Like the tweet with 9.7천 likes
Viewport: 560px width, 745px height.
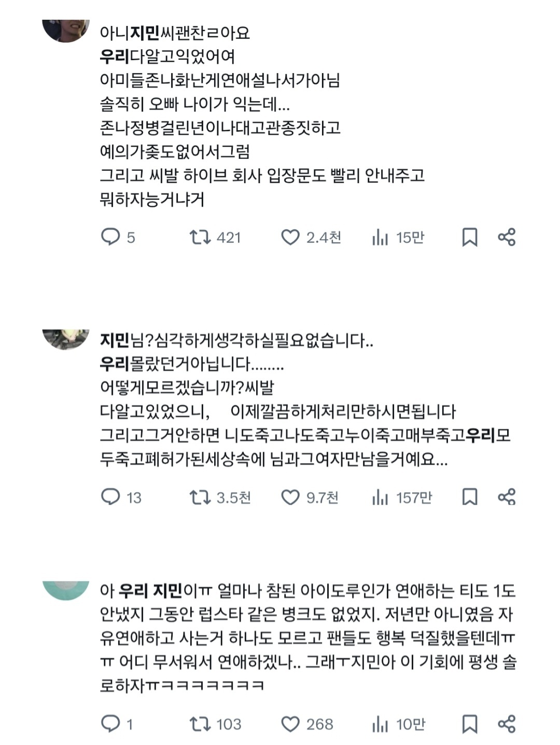click(290, 498)
